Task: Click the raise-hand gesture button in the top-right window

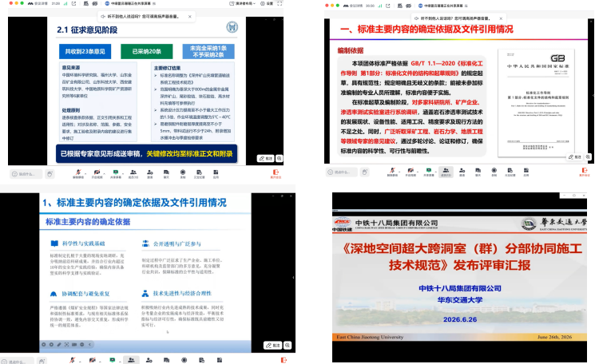Action: [x=365, y=172]
